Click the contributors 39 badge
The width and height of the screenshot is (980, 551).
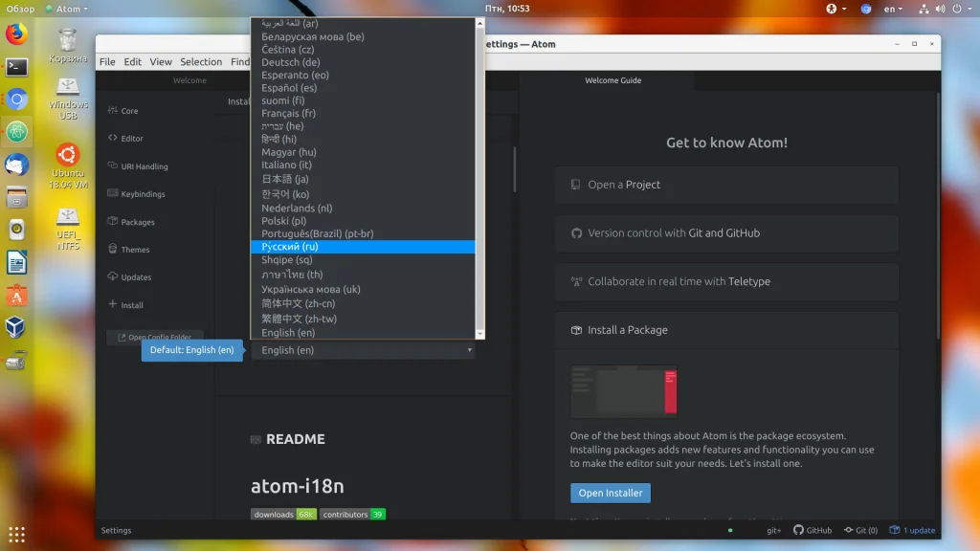[x=352, y=514]
